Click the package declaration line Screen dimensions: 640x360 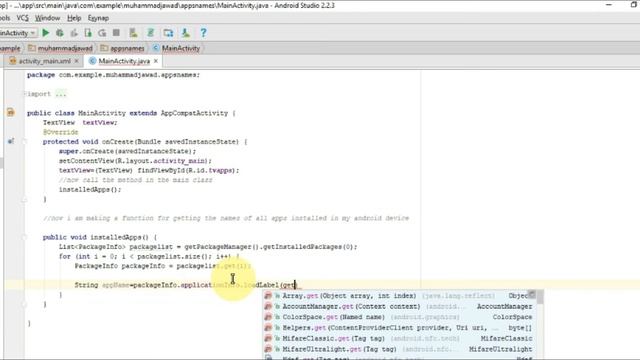tap(113, 75)
